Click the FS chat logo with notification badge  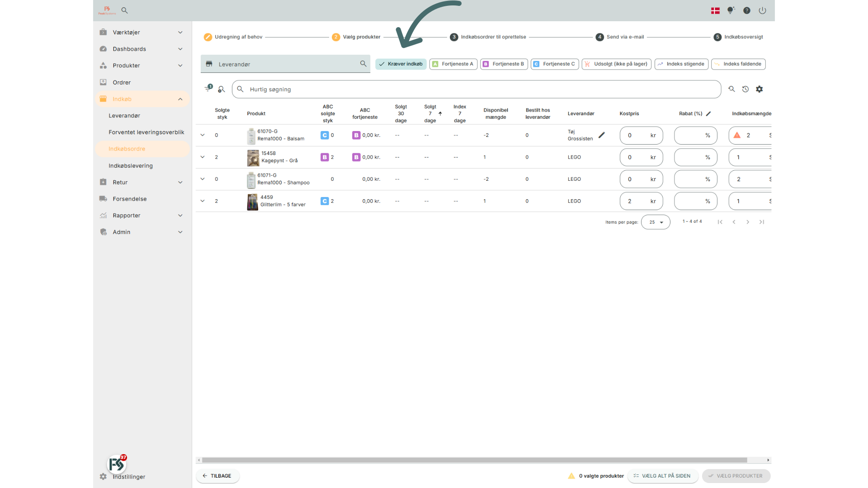pos(117,464)
